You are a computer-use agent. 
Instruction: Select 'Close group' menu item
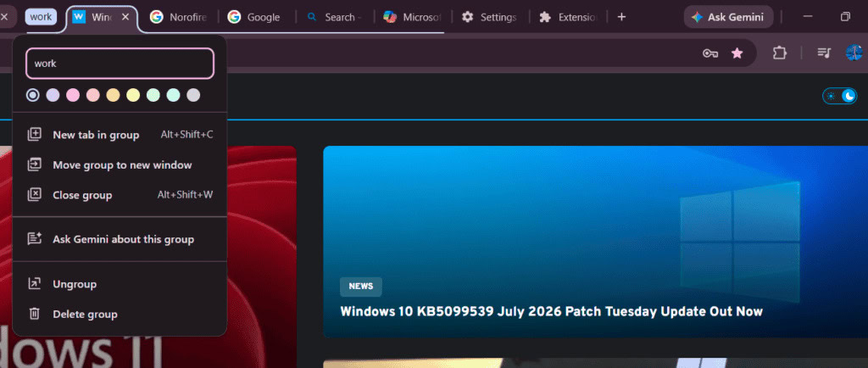click(x=120, y=195)
